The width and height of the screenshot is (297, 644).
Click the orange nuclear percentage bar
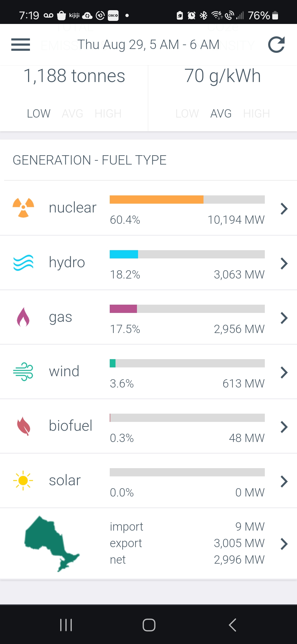click(x=157, y=200)
